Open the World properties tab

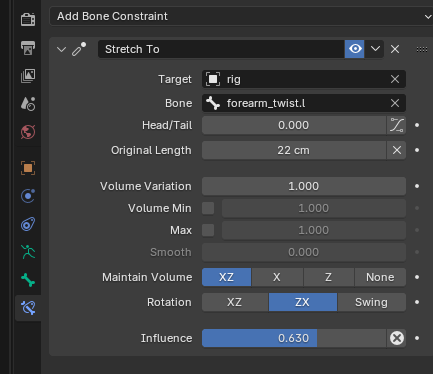pyautogui.click(x=28, y=132)
